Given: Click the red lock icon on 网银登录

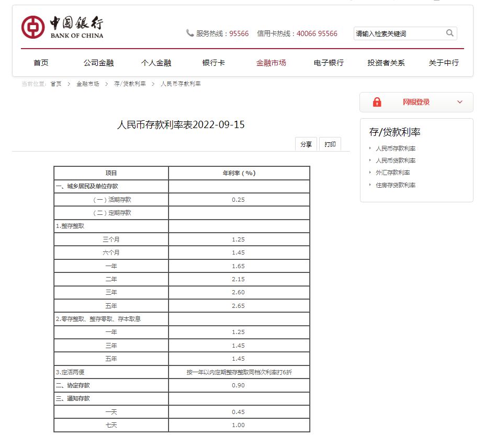Looking at the screenshot, I should click(x=377, y=102).
